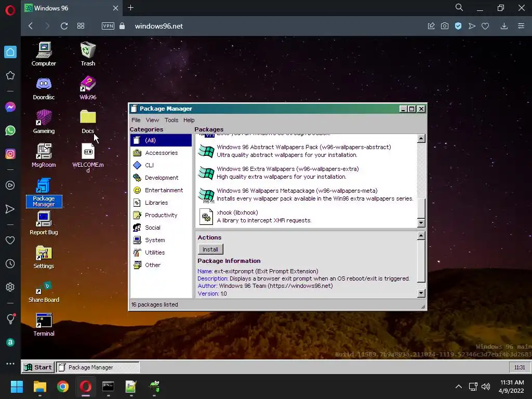Open the Trash desktop icon
The height and width of the screenshot is (399, 532).
tap(88, 54)
